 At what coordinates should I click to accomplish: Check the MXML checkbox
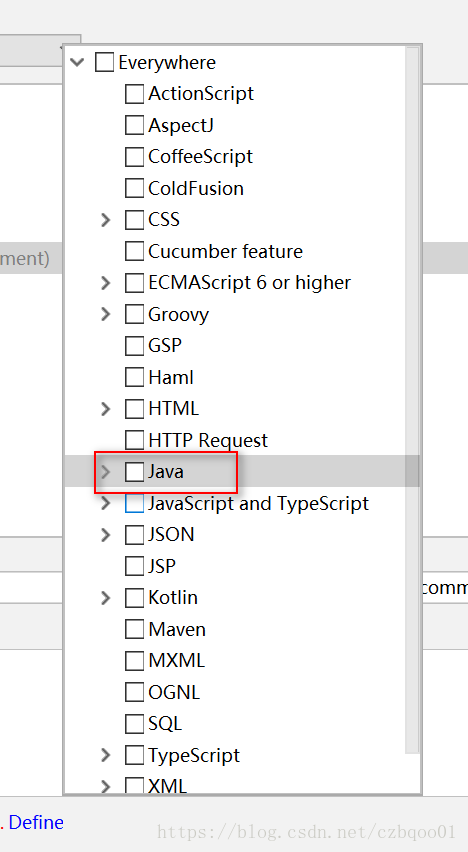(134, 661)
